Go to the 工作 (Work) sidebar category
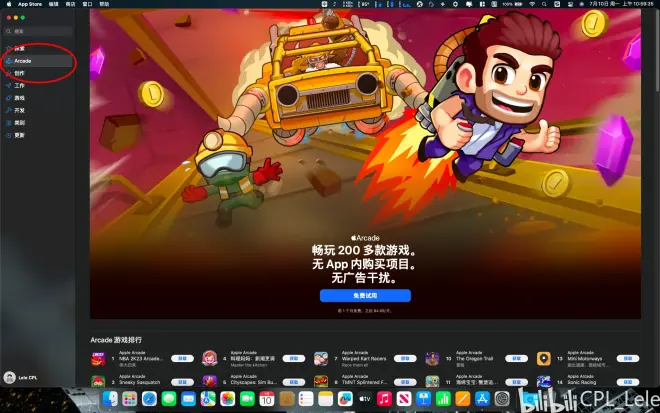Screen dimensions: 660x413 (x=20, y=86)
